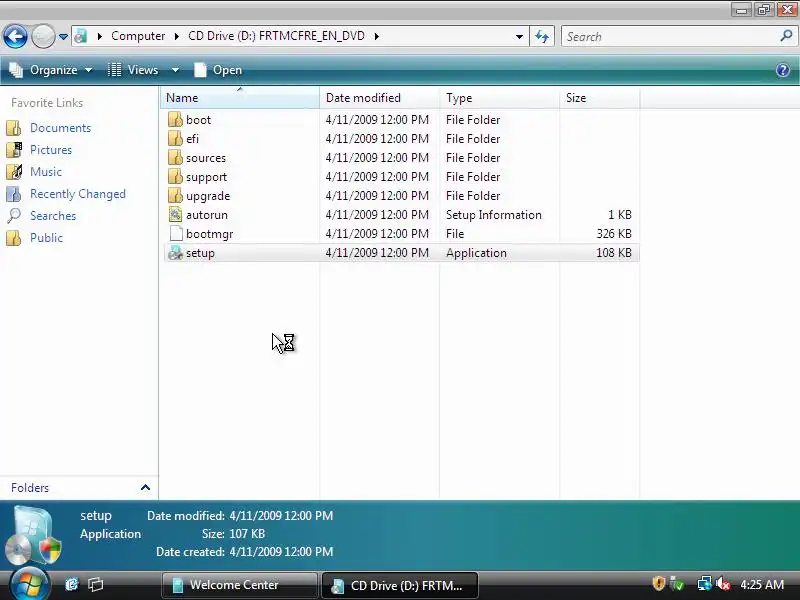The height and width of the screenshot is (600, 800).
Task: Click the '108 KB' size cell
Action: pyautogui.click(x=614, y=253)
